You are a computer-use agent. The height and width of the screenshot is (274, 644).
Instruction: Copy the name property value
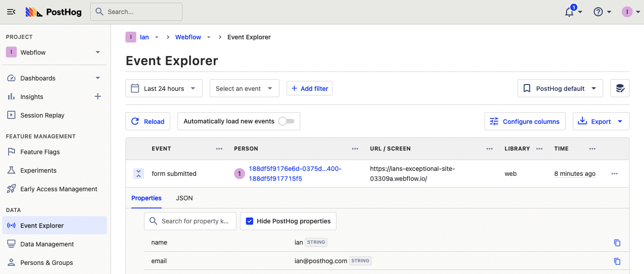(x=617, y=243)
